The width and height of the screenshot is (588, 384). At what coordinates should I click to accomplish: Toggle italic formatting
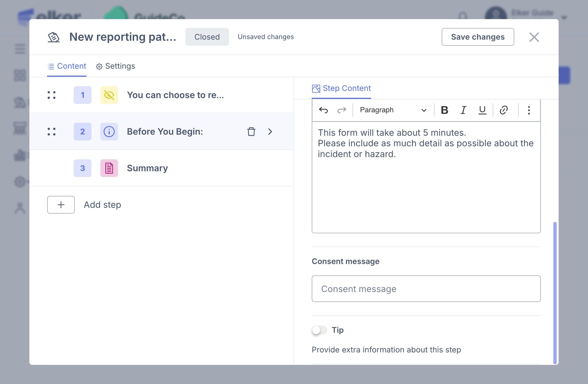coord(463,110)
